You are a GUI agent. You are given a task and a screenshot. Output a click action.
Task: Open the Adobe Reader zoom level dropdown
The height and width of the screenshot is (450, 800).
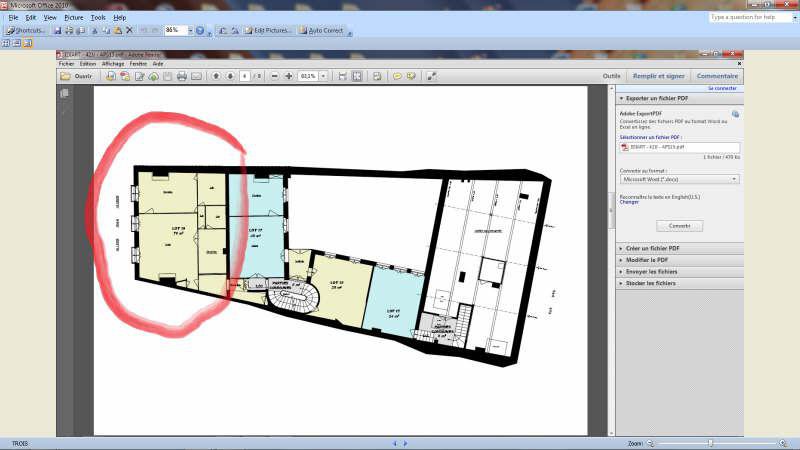(x=323, y=76)
